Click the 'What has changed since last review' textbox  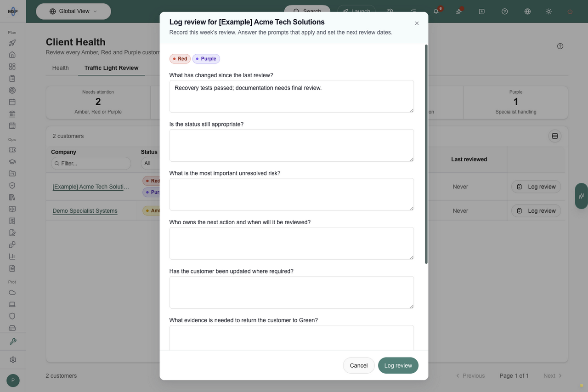tap(292, 97)
